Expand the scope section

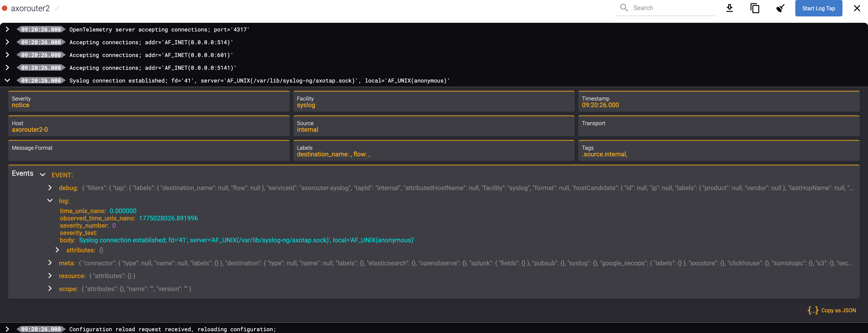[50, 289]
